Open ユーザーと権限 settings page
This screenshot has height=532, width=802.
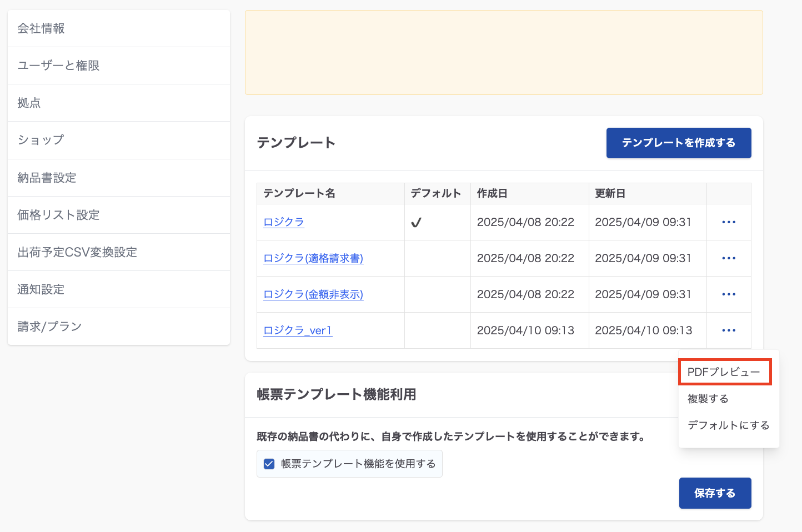[x=58, y=66]
